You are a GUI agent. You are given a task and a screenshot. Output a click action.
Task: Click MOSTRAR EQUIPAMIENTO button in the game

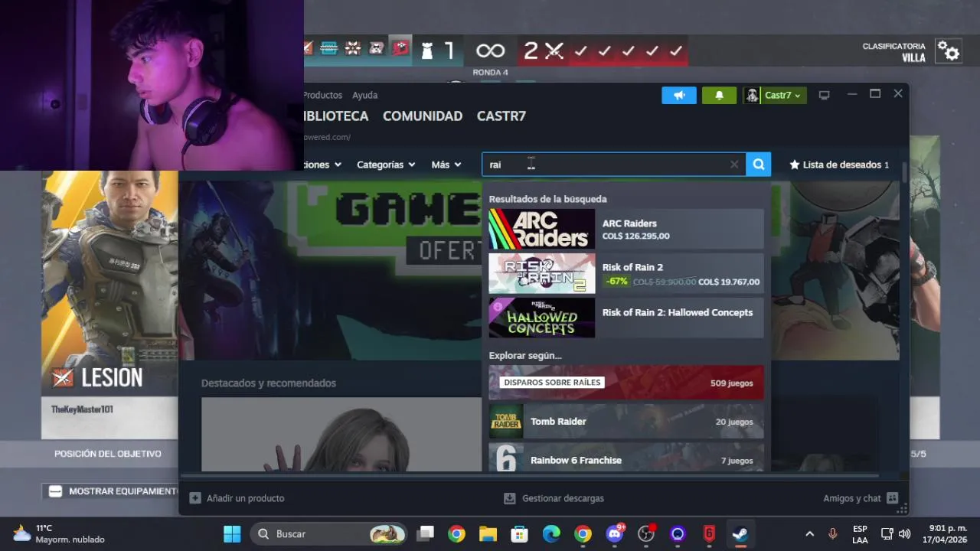point(112,491)
